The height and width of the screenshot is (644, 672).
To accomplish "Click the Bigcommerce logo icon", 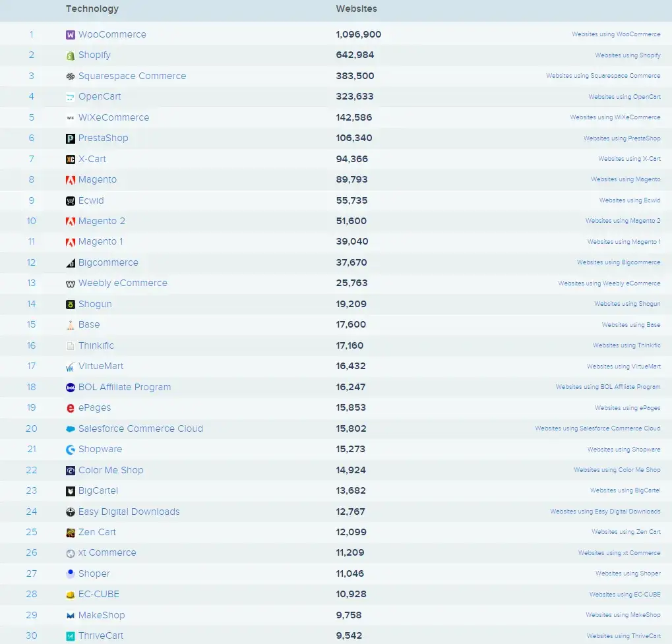I will [71, 263].
